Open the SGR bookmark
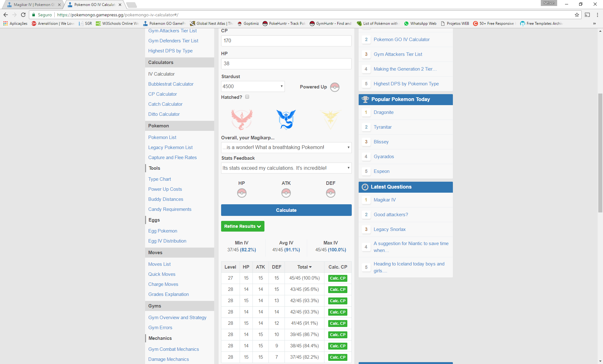 (85, 24)
